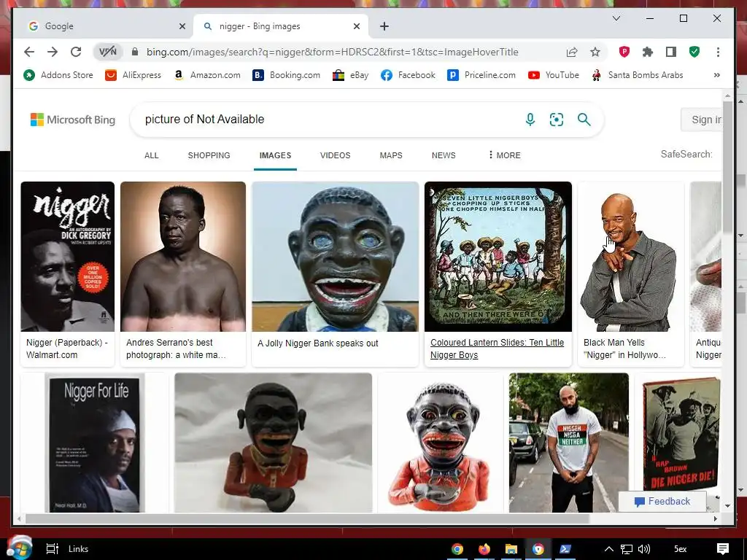Viewport: 747px width, 560px height.
Task: Click the volume speaker tray icon
Action: (643, 549)
